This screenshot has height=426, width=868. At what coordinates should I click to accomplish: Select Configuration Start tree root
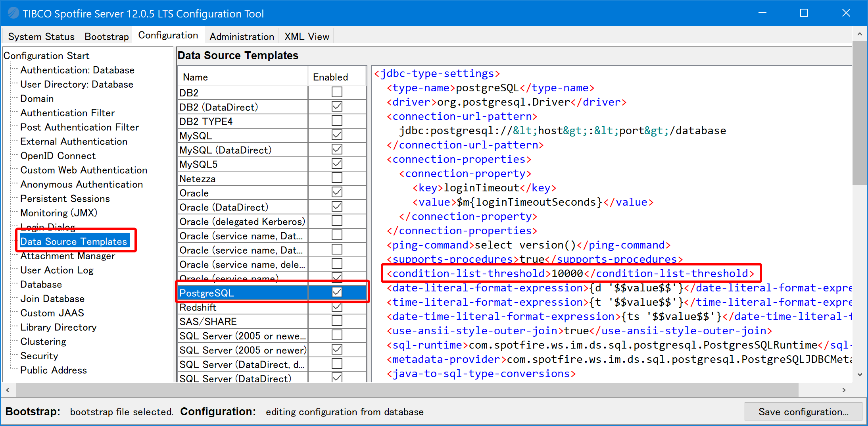pyautogui.click(x=46, y=56)
